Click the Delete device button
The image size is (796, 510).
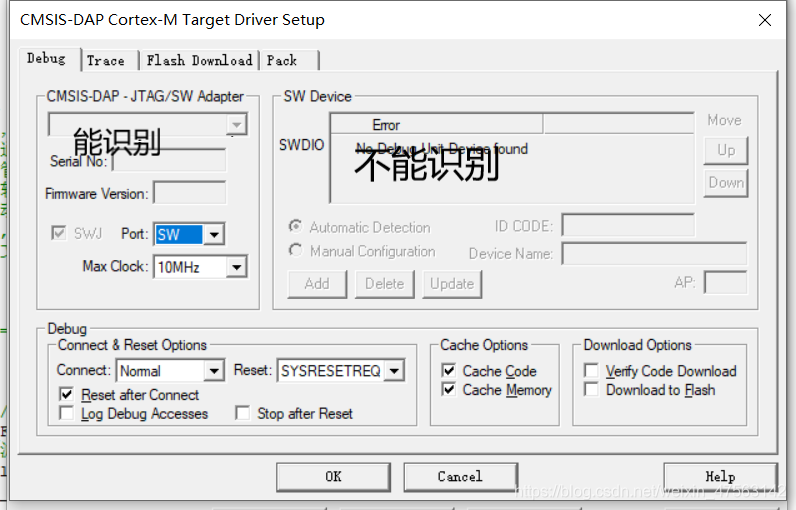pos(384,284)
